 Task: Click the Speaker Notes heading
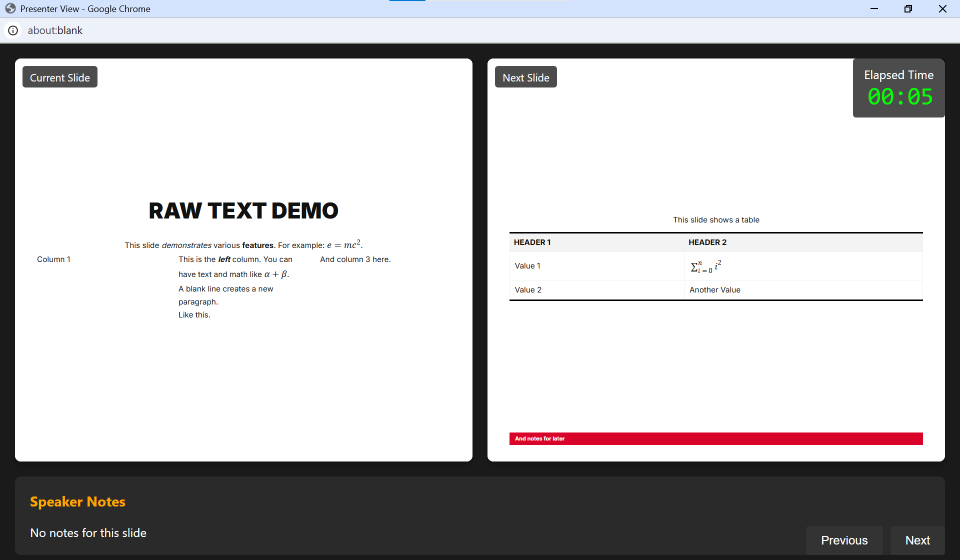click(x=77, y=501)
